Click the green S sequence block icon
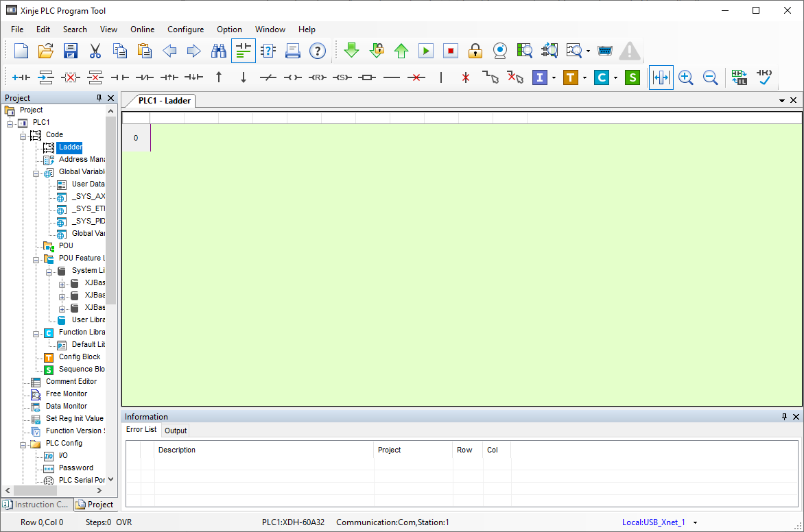Screen dimensions: 804x532 [632, 77]
